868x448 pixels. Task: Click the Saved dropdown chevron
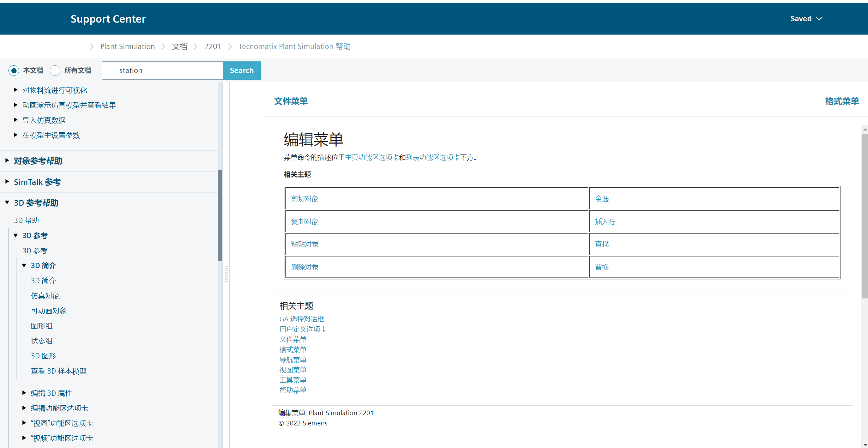[x=819, y=19]
